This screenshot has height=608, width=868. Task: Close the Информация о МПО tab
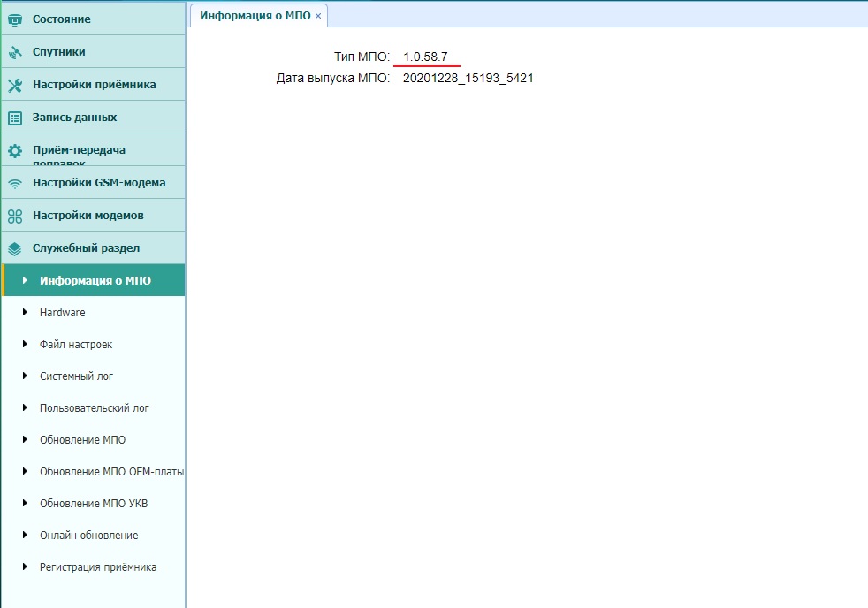point(318,16)
